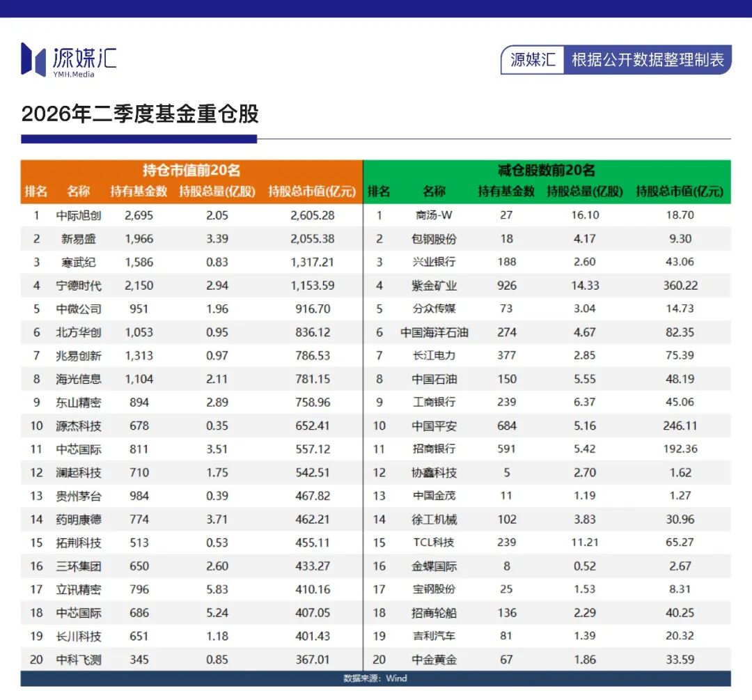
Task: Select the stock name 海光信息
Action: [x=79, y=380]
